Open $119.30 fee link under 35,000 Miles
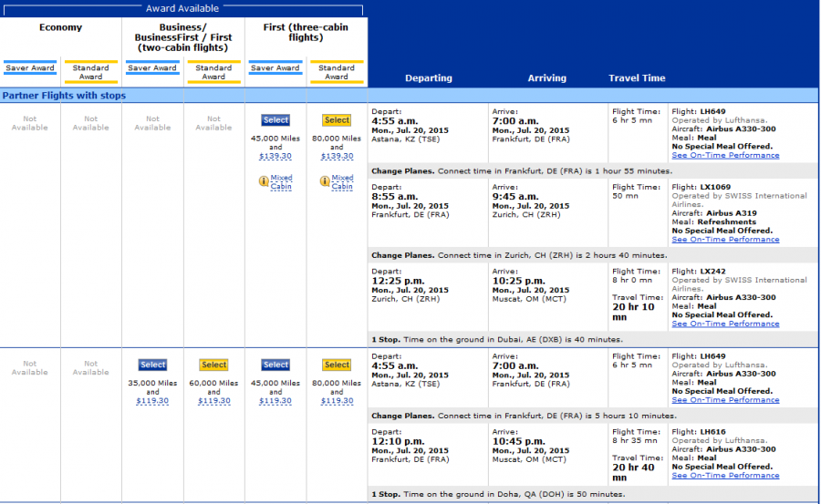Image resolution: width=821 pixels, height=504 pixels. [152, 401]
